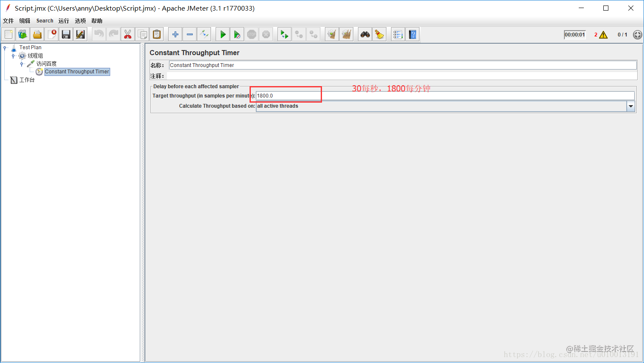Click the Clear all results icon
Viewport: 644px width, 363px height.
[x=347, y=34]
